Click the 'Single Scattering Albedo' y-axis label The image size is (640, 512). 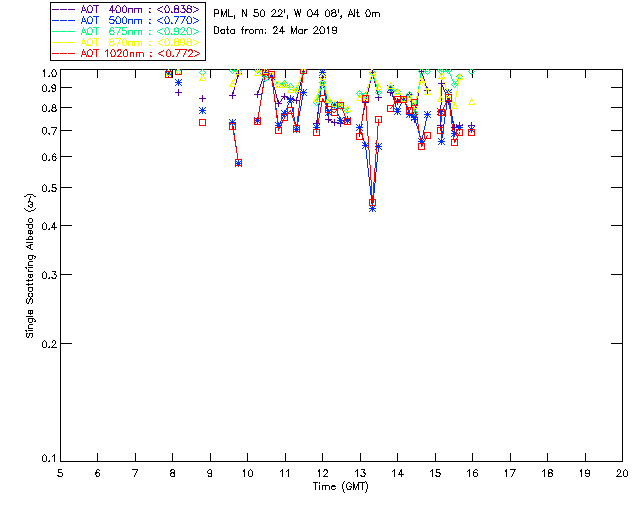(x=31, y=265)
